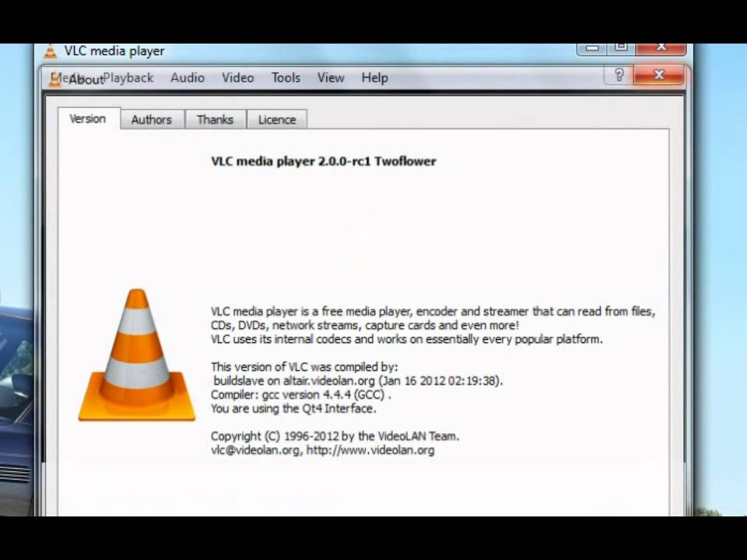Open the Licence tab

pyautogui.click(x=277, y=120)
